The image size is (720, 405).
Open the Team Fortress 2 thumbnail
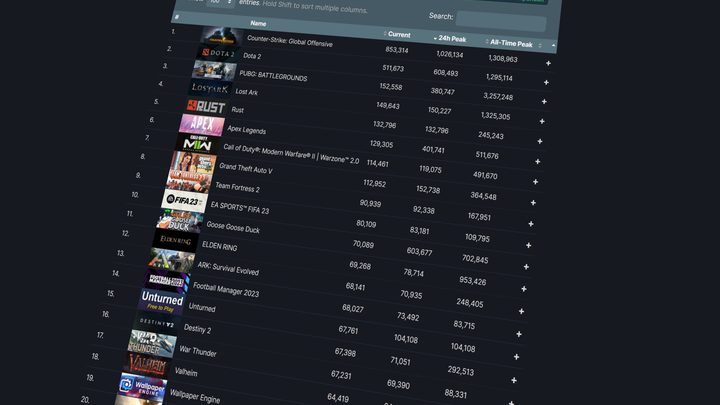tap(188, 182)
